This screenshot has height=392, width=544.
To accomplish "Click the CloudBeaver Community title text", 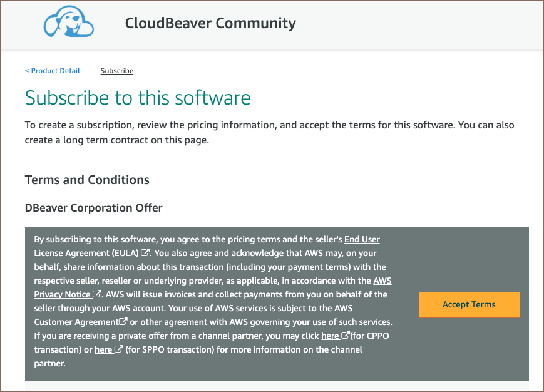I will (210, 24).
